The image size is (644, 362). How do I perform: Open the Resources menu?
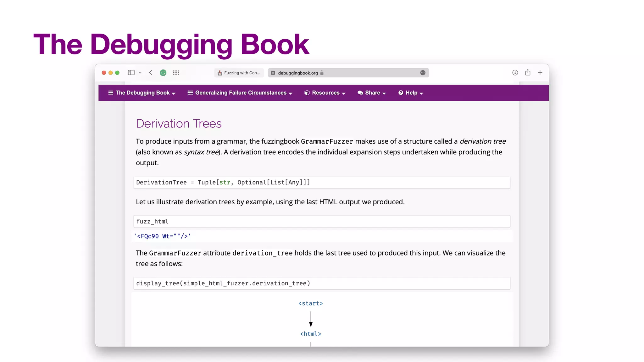point(325,93)
